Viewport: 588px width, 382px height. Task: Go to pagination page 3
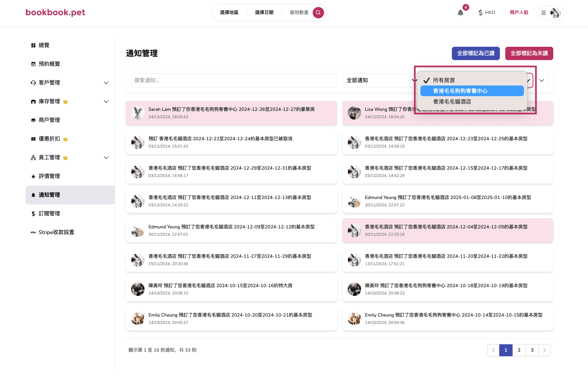[532, 350]
